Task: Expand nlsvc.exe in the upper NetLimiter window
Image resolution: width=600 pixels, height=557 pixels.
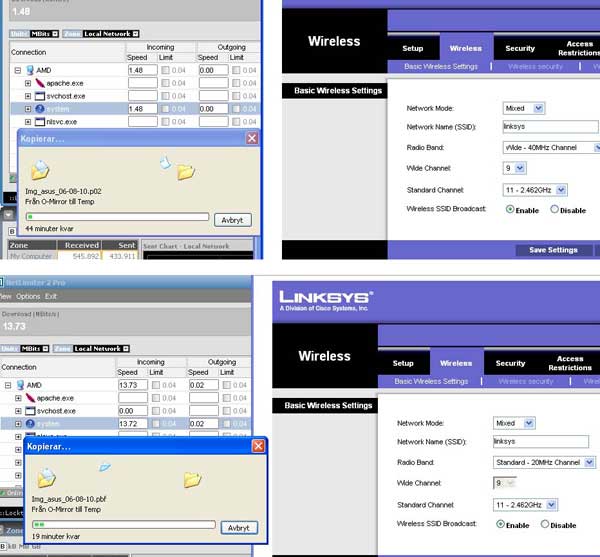Action: tap(28, 122)
